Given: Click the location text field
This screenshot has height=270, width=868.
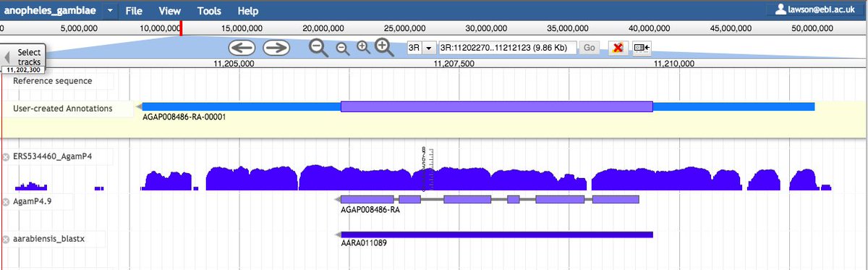Looking at the screenshot, I should pyautogui.click(x=507, y=48).
